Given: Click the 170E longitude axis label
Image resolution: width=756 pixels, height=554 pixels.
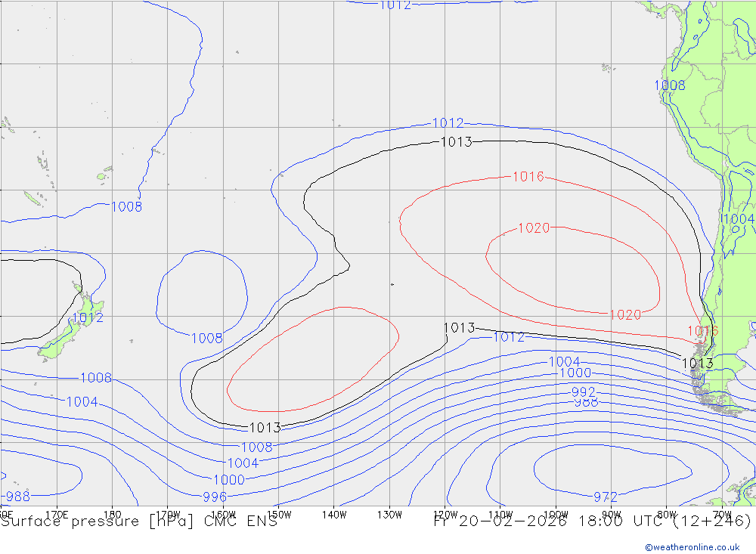Looking at the screenshot, I should click(57, 515).
